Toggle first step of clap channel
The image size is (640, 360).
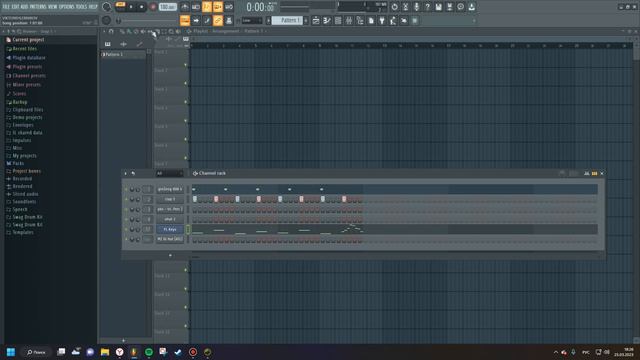(195, 199)
